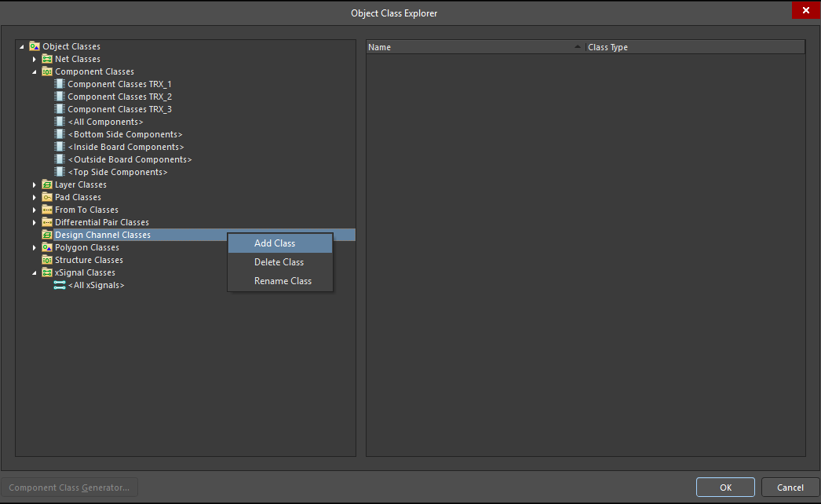821x504 pixels.
Task: Click the Differential Pair Classes icon
Action: point(46,221)
